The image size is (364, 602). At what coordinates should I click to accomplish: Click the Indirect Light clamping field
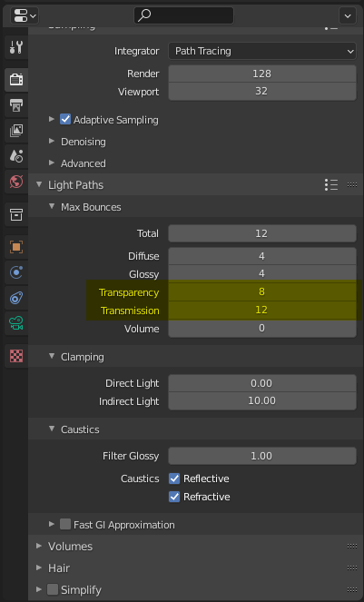[x=262, y=401]
